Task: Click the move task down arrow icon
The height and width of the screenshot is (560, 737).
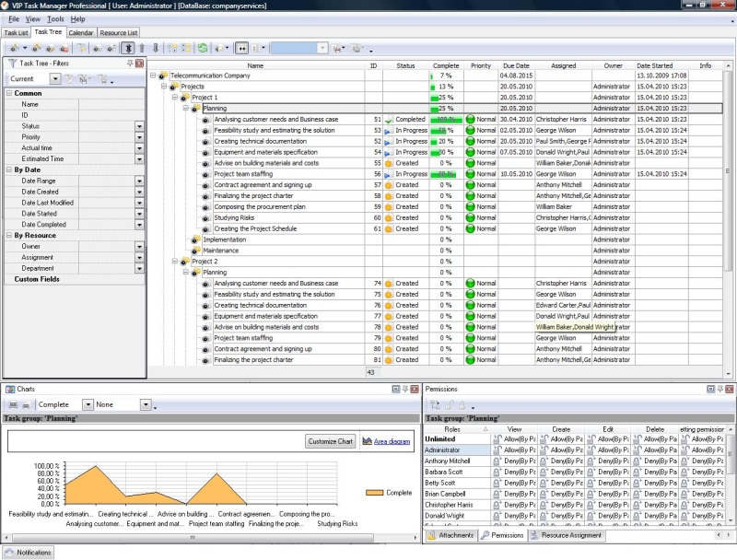Action: pos(155,47)
